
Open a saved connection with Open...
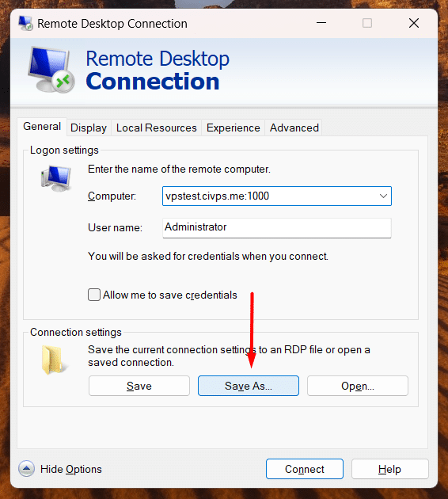tap(358, 386)
